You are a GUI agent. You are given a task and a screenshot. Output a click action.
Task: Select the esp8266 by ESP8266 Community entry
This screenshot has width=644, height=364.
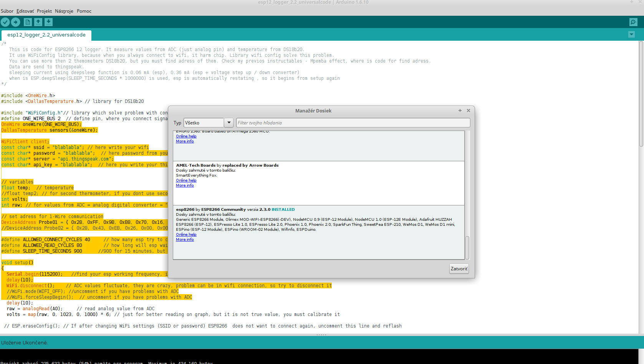(319, 232)
